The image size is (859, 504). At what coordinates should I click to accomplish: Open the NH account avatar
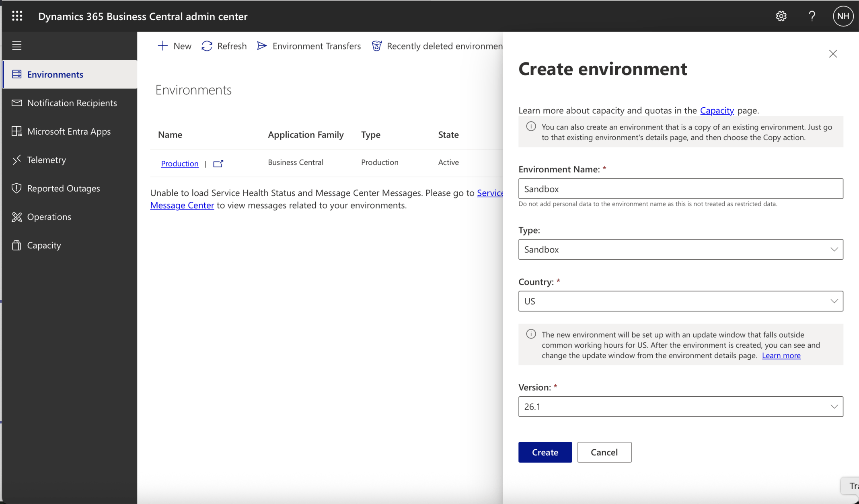coord(843,16)
